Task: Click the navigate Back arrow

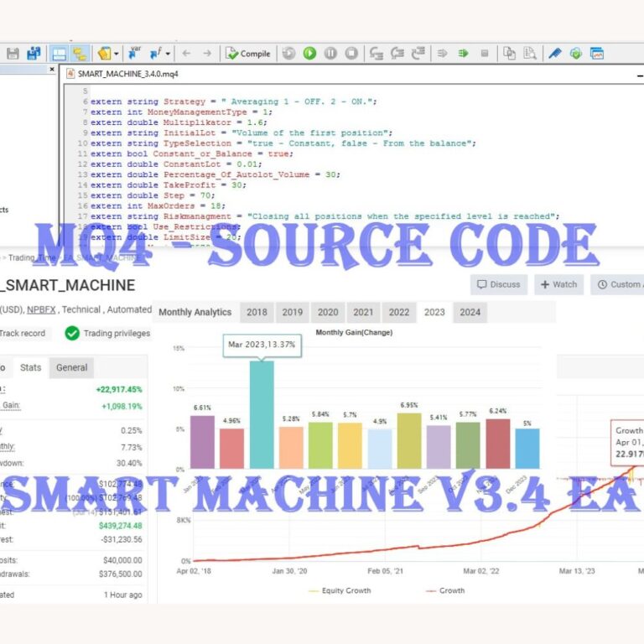Action: [x=186, y=54]
